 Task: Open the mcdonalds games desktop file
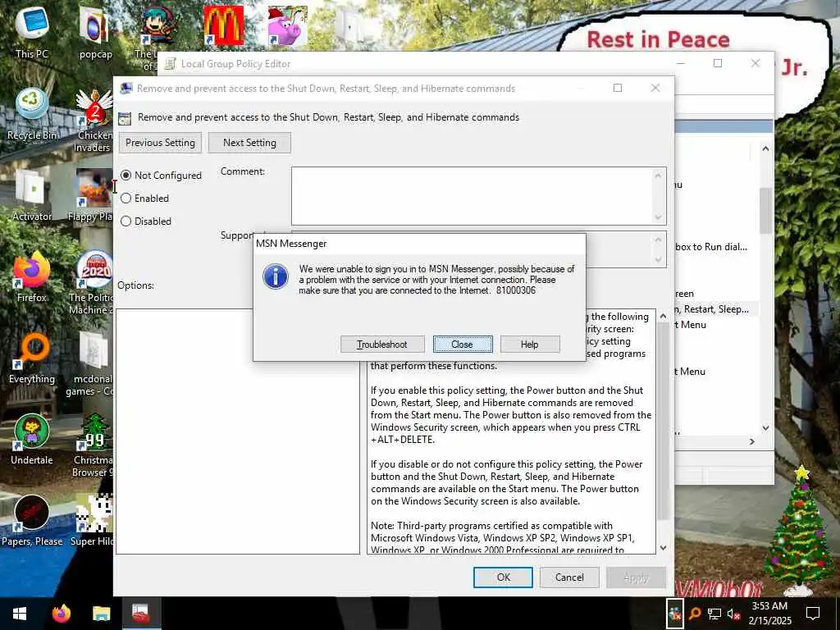click(91, 364)
